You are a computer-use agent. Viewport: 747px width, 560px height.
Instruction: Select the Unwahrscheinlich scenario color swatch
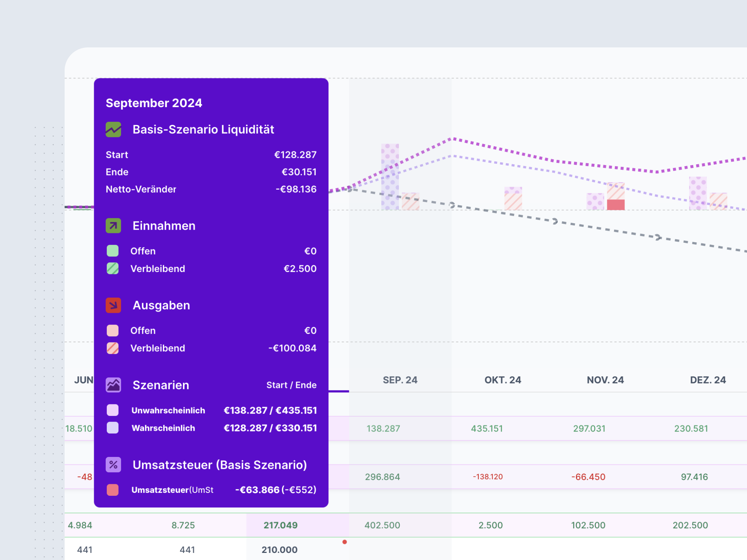(113, 410)
